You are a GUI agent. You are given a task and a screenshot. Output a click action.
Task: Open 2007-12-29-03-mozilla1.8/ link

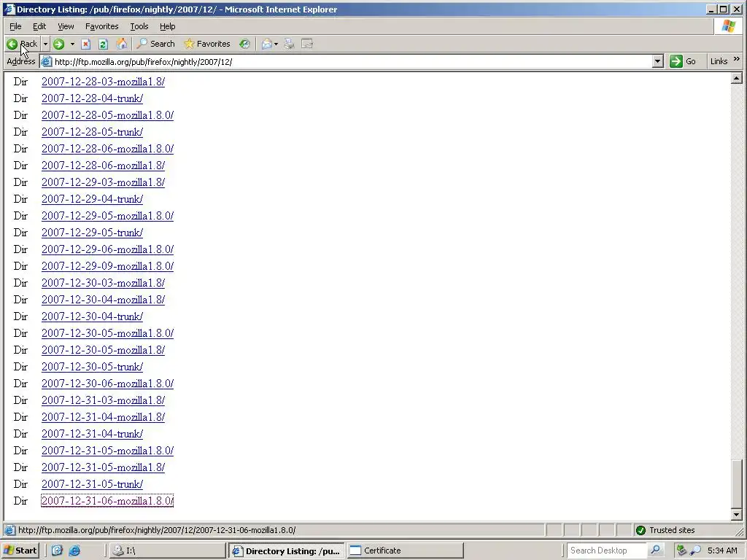pyautogui.click(x=103, y=182)
